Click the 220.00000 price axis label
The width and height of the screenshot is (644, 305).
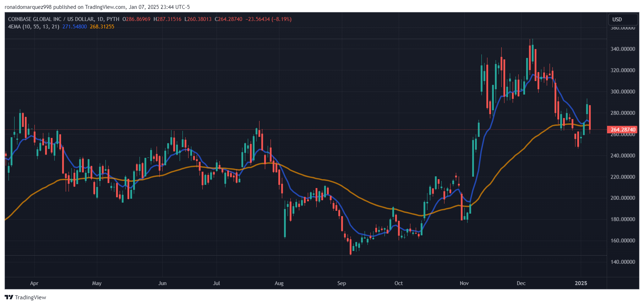pyautogui.click(x=623, y=177)
